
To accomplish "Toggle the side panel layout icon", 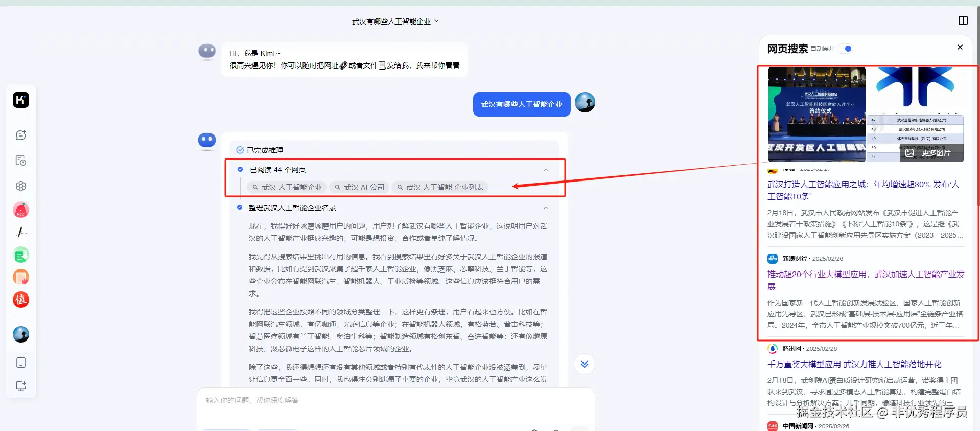I will tap(963, 20).
